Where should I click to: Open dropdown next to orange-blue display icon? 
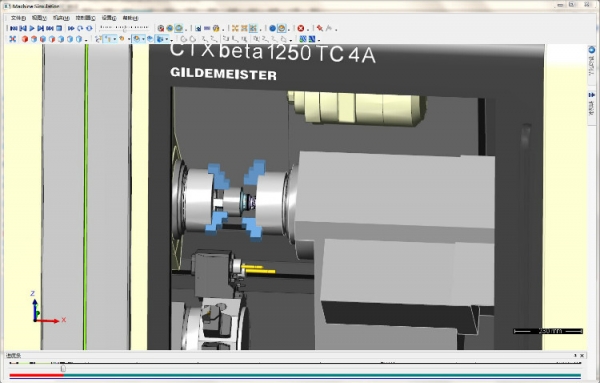point(143,39)
